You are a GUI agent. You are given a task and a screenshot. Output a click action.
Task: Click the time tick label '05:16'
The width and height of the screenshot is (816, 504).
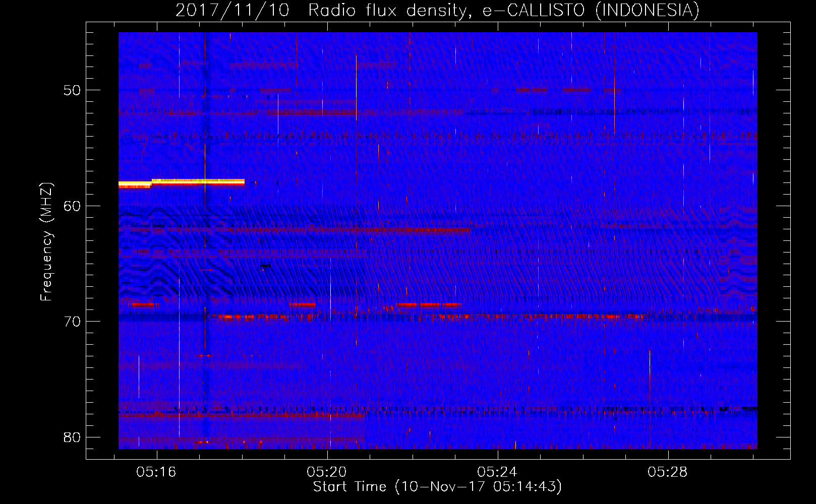coord(156,472)
